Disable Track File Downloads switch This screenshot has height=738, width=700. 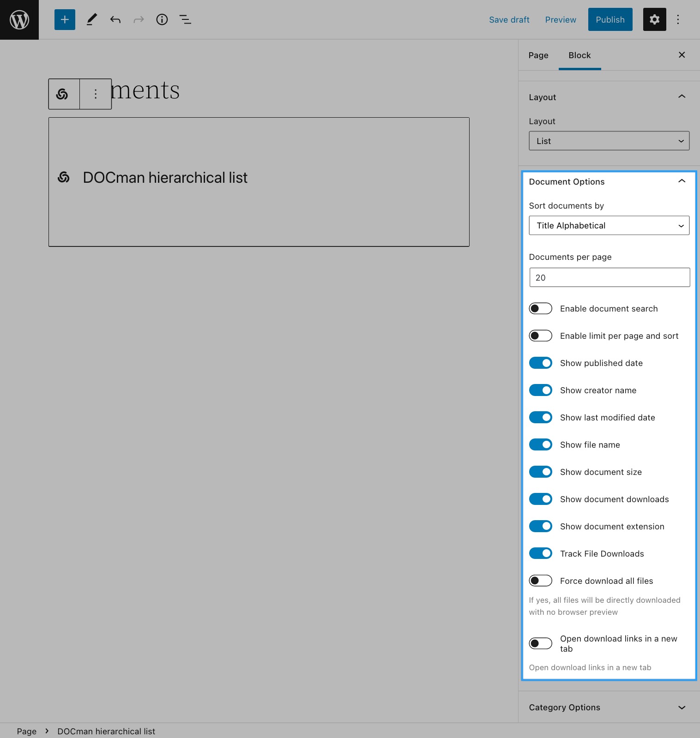pyautogui.click(x=541, y=553)
